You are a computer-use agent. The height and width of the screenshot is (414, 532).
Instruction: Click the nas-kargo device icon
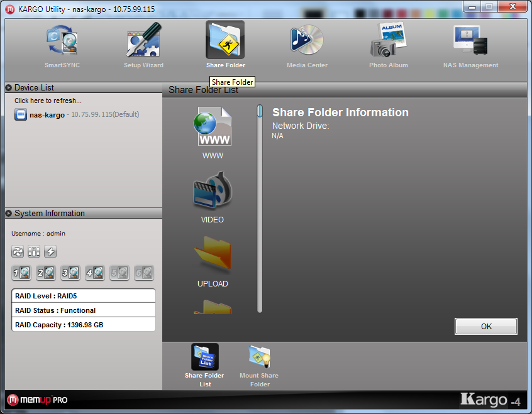coord(21,114)
